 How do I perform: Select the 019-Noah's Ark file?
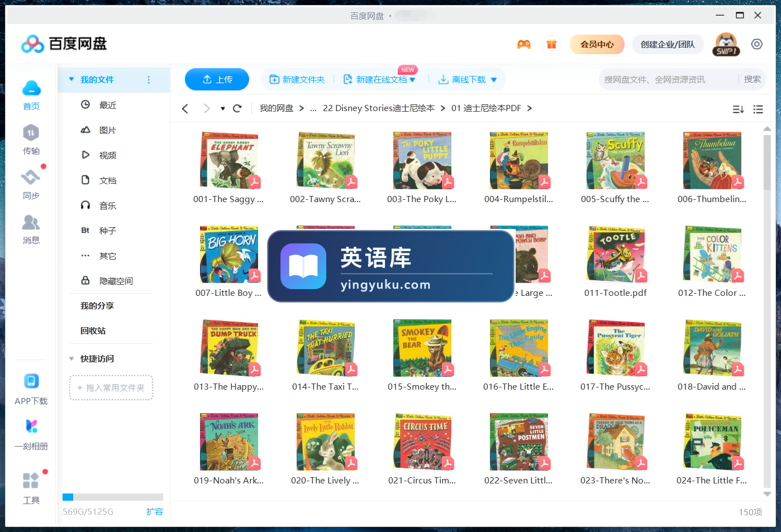(x=228, y=449)
